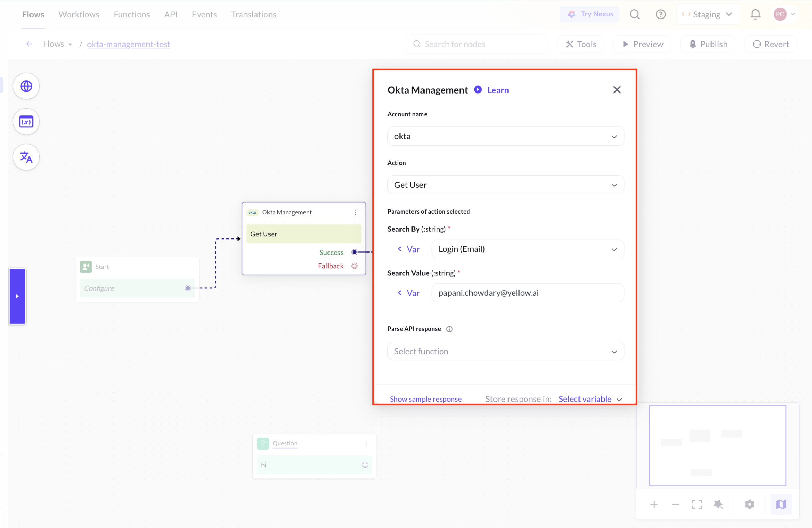Open the Action Get User dropdown

pyautogui.click(x=506, y=185)
